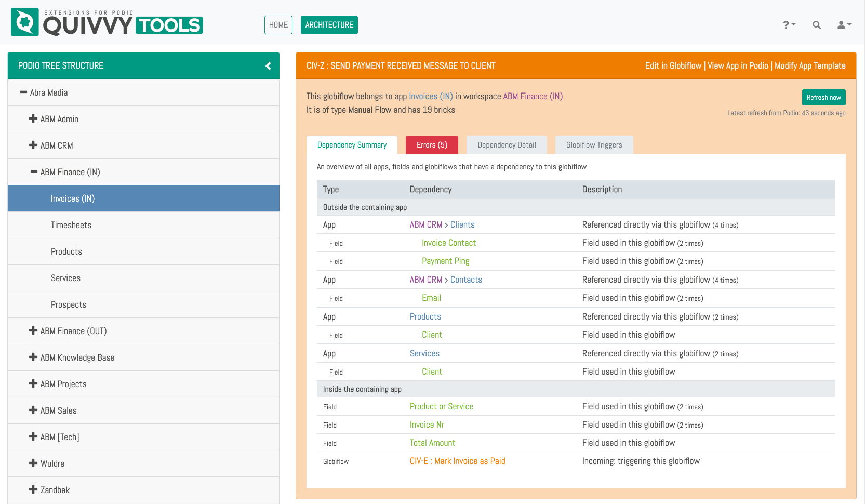Select Timesheets app in the tree
The image size is (865, 504).
coord(71,225)
